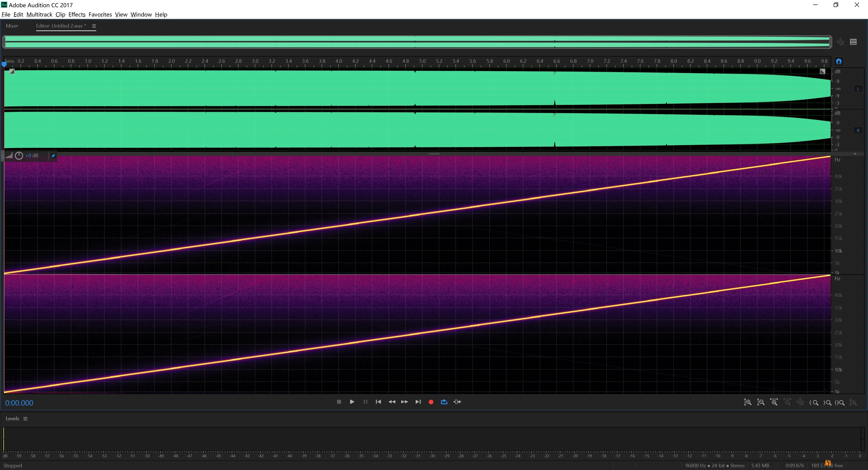Click Zoom In at Out Point icon
This screenshot has width=868, height=470.
tap(827, 403)
